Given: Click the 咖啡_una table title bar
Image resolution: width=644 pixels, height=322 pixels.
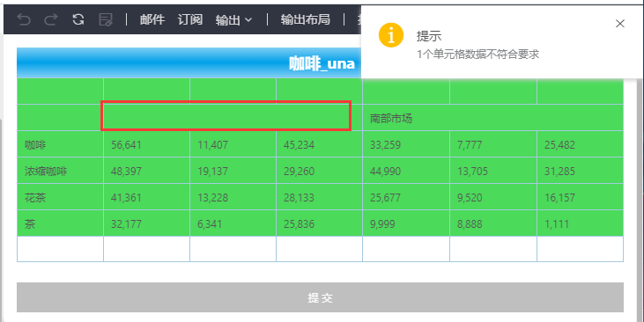Looking at the screenshot, I should (189, 63).
